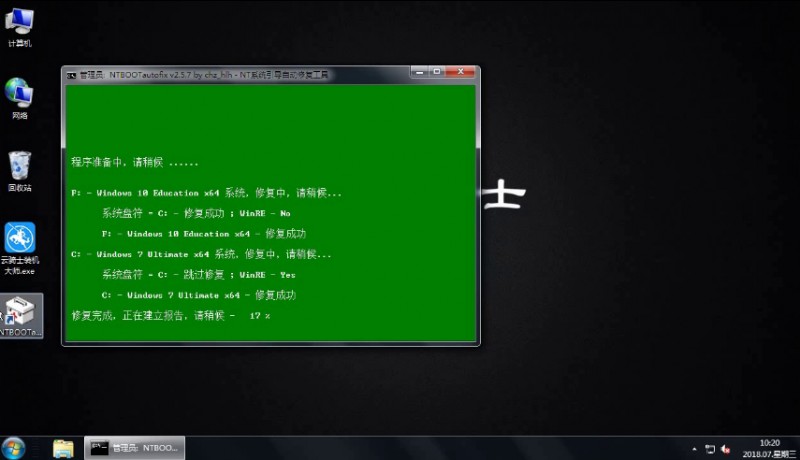800x460 pixels.
Task: Click the line '系统盘符 - C: - 跳过修复 ; WinRE - Yes'
Action: 198,274
